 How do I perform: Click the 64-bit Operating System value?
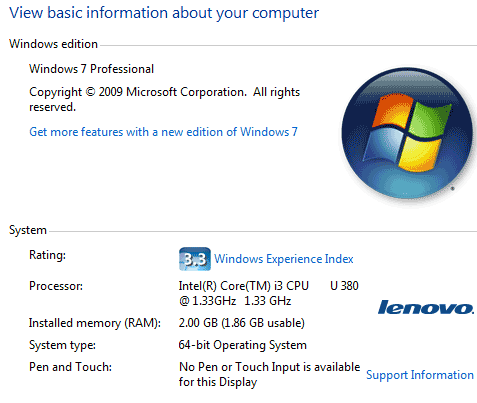(x=243, y=345)
